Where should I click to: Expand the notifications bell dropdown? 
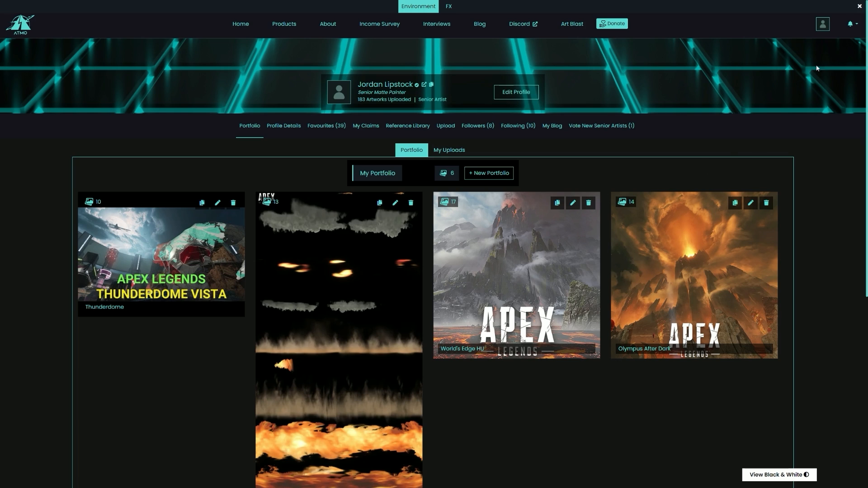[852, 24]
